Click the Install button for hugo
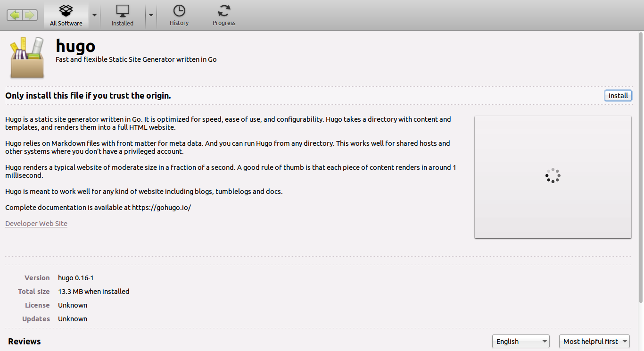 (618, 95)
